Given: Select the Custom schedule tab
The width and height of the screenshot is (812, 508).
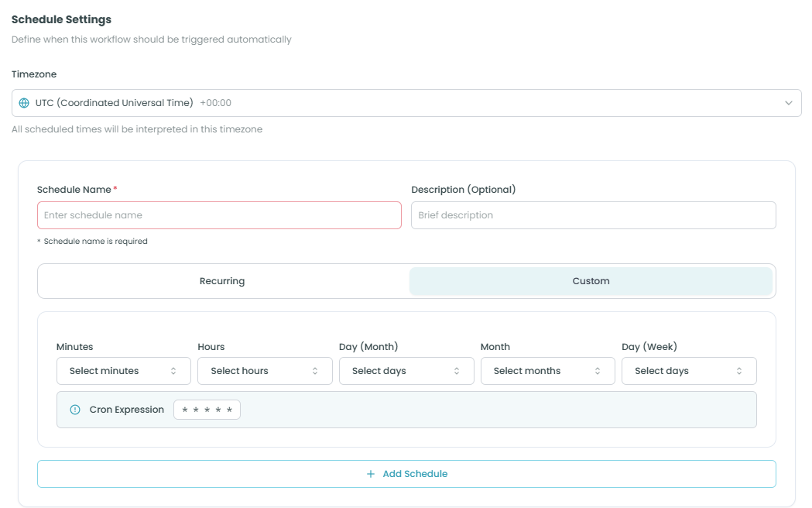Looking at the screenshot, I should [591, 281].
